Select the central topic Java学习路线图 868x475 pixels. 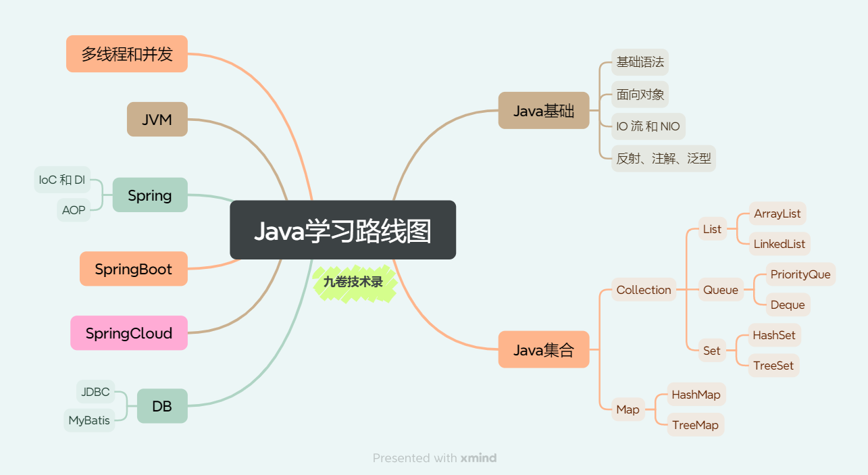point(343,230)
